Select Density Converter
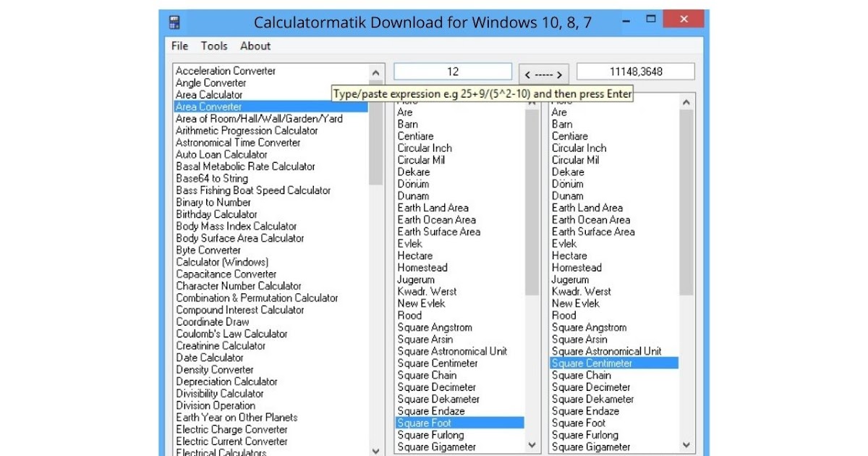868x456 pixels. point(215,369)
